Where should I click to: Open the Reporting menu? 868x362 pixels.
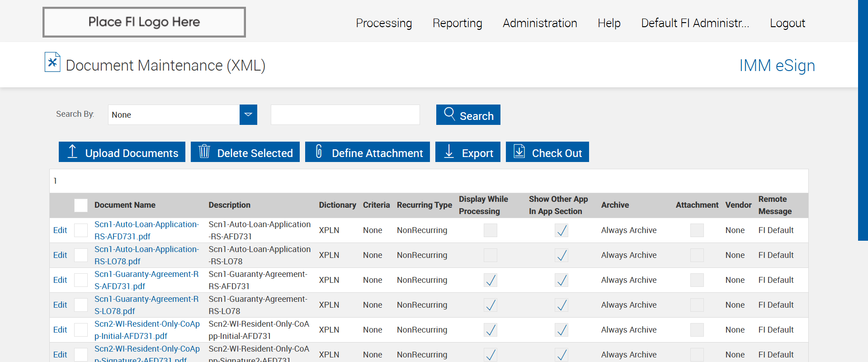tap(457, 23)
